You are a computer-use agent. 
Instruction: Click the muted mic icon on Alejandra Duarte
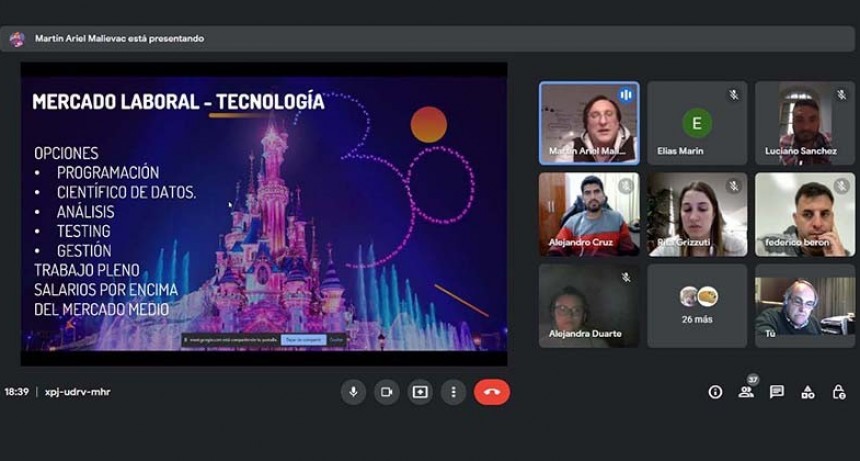[626, 278]
